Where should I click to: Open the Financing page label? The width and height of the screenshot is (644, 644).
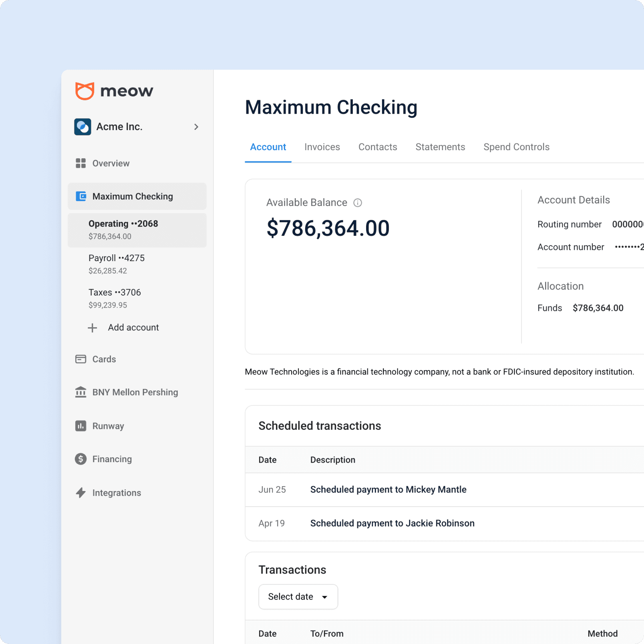click(112, 459)
